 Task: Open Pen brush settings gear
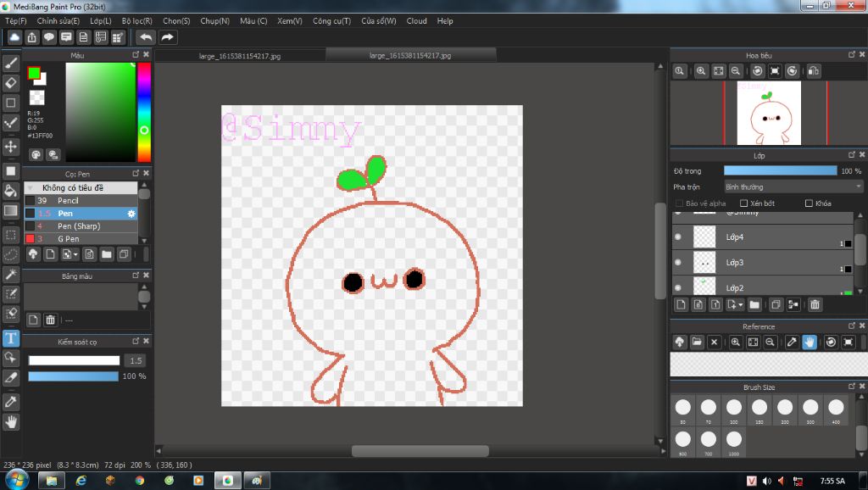(x=131, y=214)
